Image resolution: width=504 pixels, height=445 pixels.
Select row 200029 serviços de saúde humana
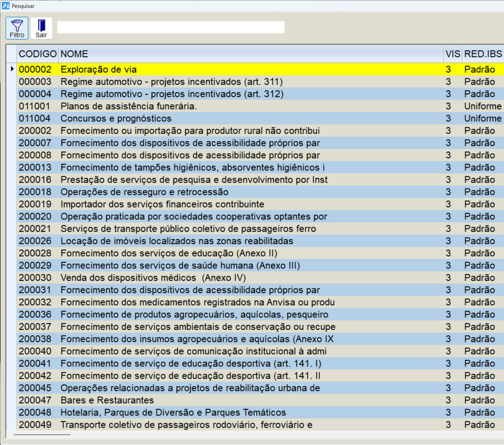tap(180, 266)
